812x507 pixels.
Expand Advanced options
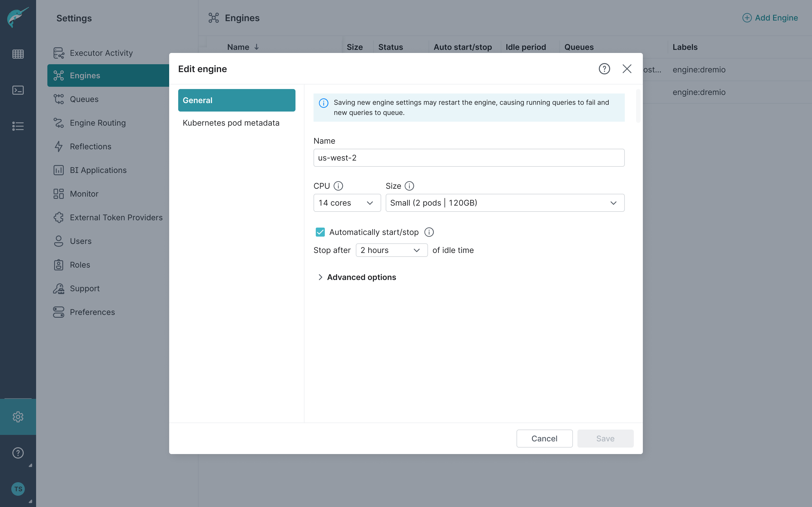[361, 277]
